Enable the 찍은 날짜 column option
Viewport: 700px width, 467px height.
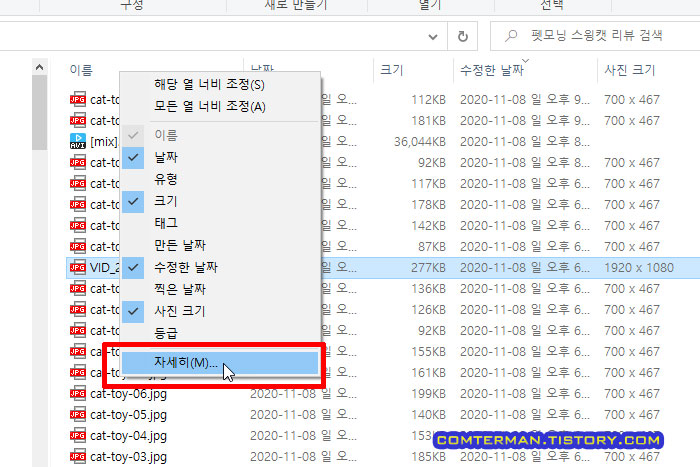pos(221,289)
